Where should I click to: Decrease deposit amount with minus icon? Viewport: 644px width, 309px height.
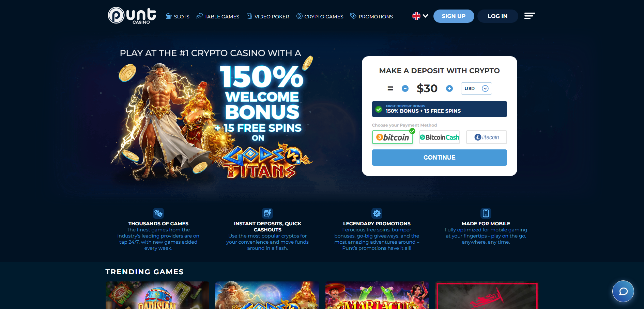click(405, 88)
